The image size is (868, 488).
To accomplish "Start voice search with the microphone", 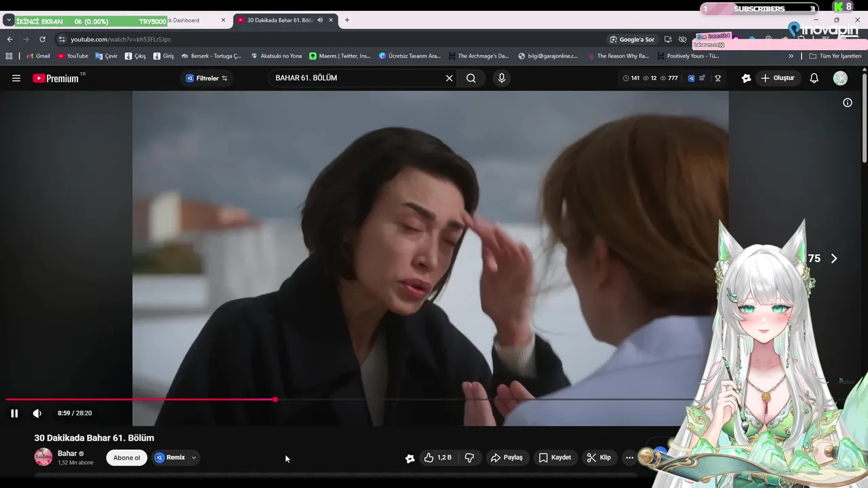I will point(502,78).
